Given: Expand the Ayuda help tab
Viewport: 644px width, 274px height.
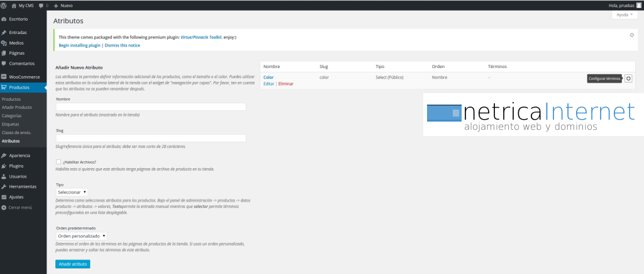Looking at the screenshot, I should 624,14.
